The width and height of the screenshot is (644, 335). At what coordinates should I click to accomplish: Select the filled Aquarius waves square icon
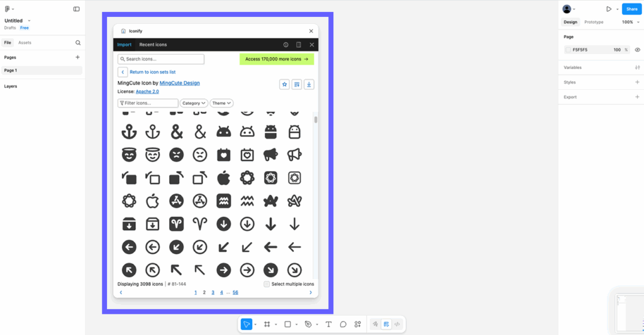tap(223, 201)
